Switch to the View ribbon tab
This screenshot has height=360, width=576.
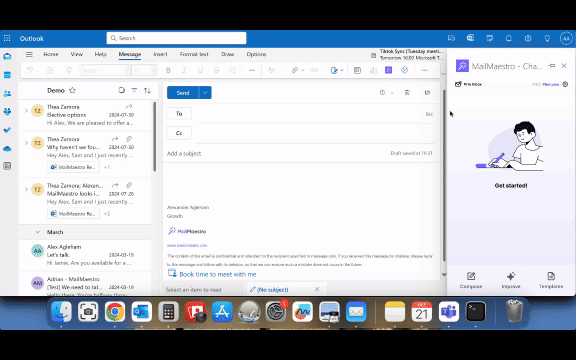76,54
